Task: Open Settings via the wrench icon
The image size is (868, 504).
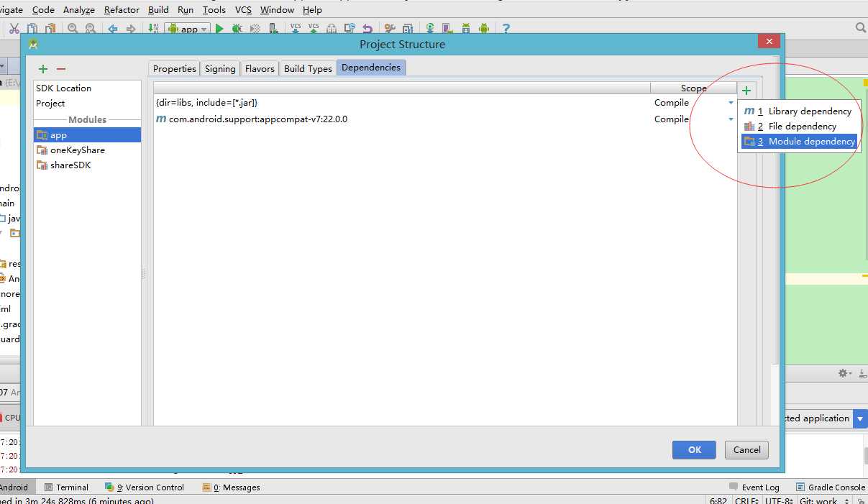Action: tap(390, 29)
